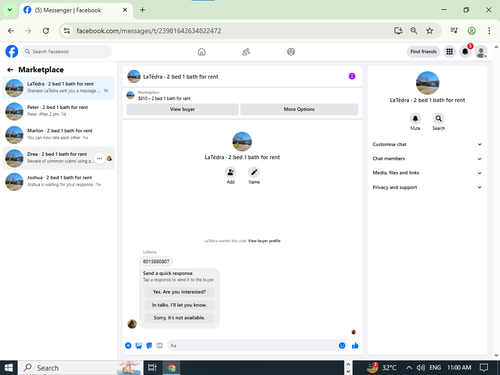The height and width of the screenshot is (375, 500).
Task: Open the notifications bell
Action: pos(465,52)
